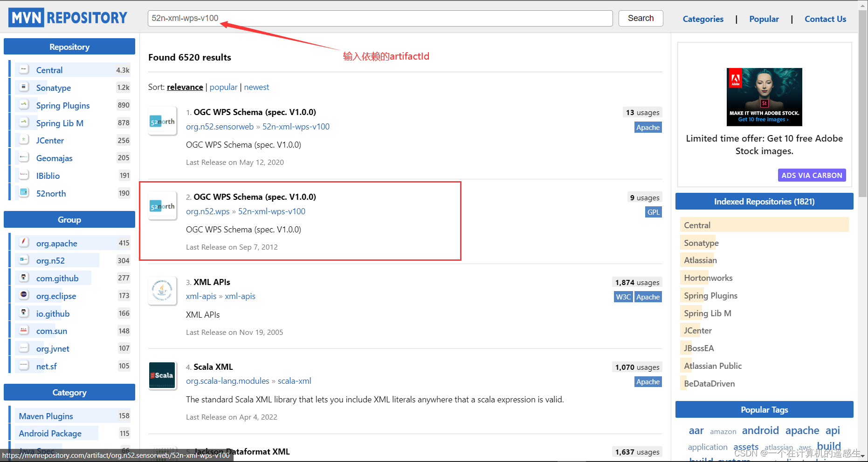
Task: Click the com.sun group icon
Action: click(24, 330)
